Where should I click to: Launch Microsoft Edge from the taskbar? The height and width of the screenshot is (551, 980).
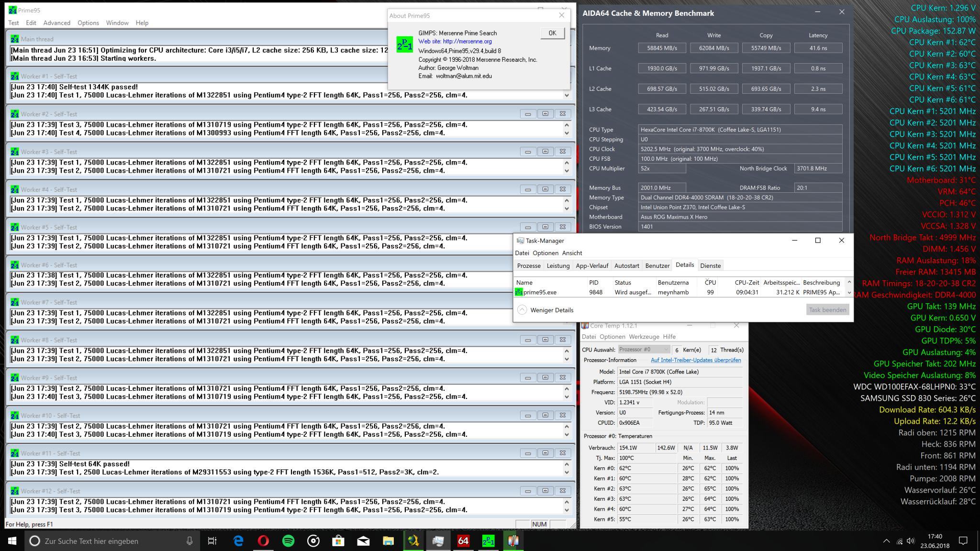point(238,541)
